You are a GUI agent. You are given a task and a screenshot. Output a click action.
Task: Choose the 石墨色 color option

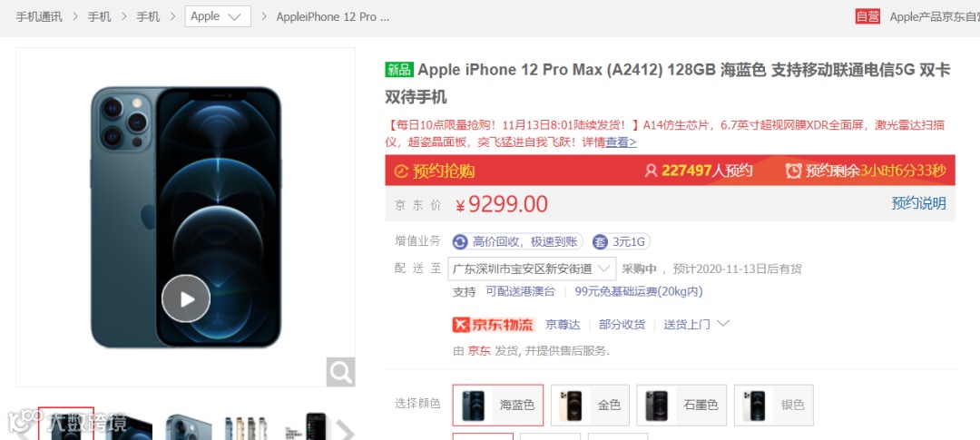pyautogui.click(x=681, y=405)
